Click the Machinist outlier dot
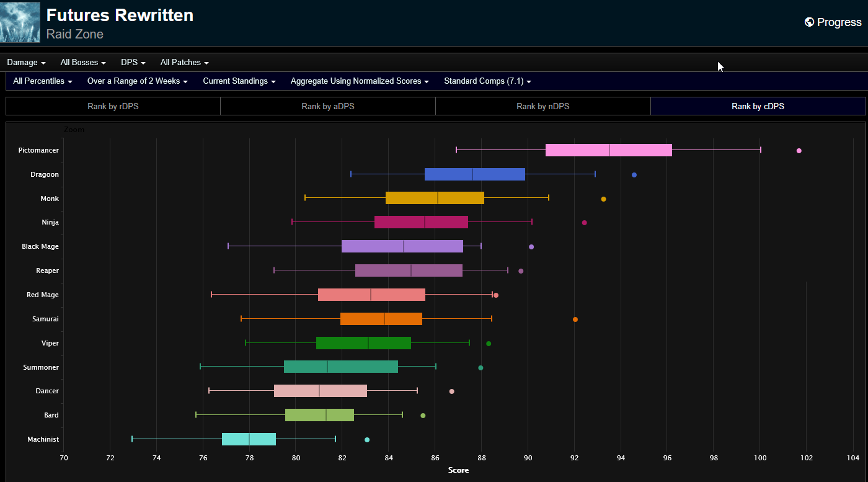Viewport: 868px width, 482px height. [367, 440]
